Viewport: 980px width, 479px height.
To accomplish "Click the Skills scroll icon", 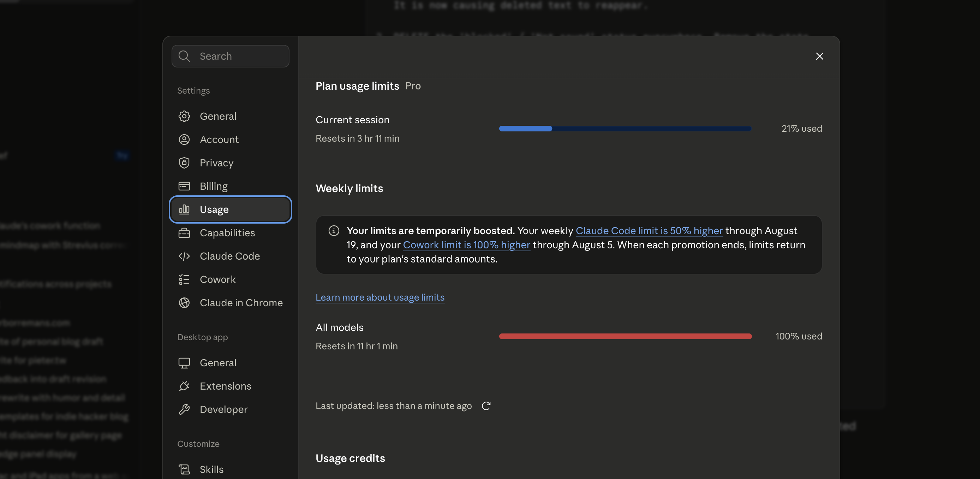I will pos(184,469).
